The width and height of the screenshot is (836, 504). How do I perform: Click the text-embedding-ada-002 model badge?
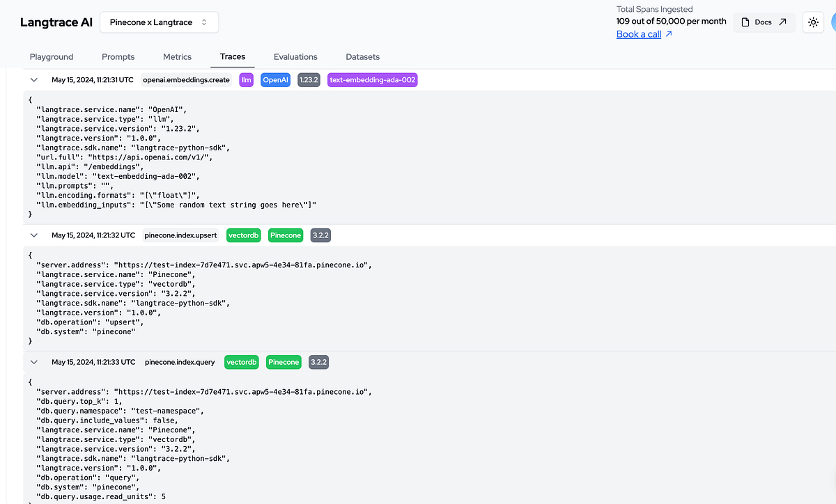[373, 80]
